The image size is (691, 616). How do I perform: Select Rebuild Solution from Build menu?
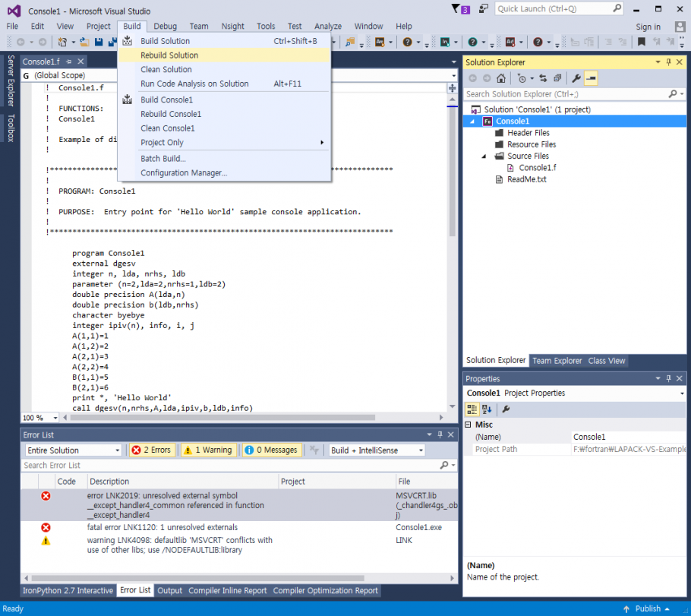(x=169, y=55)
